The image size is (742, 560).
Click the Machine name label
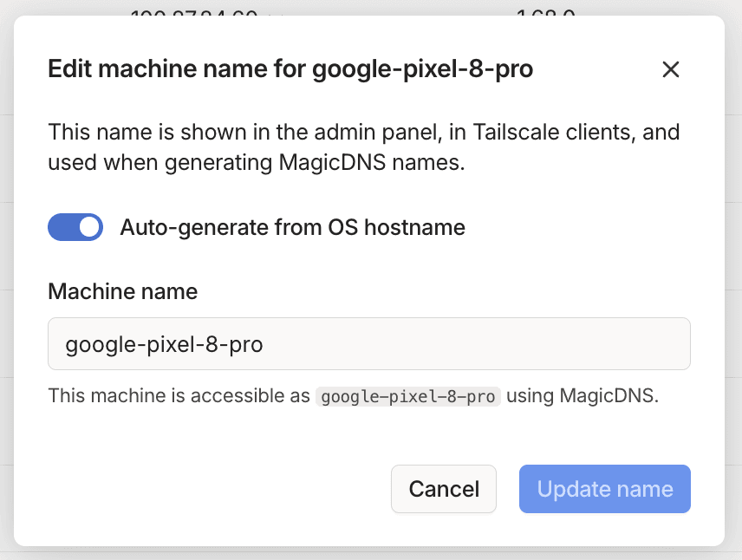[122, 292]
